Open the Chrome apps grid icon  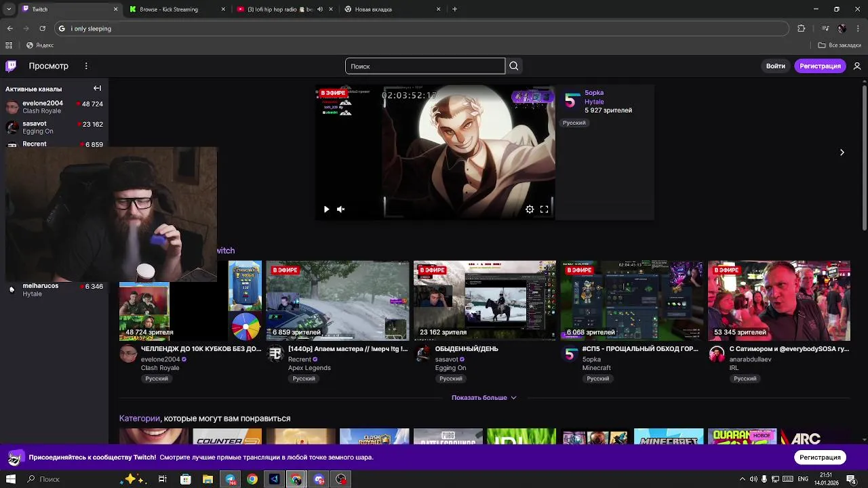click(9, 45)
